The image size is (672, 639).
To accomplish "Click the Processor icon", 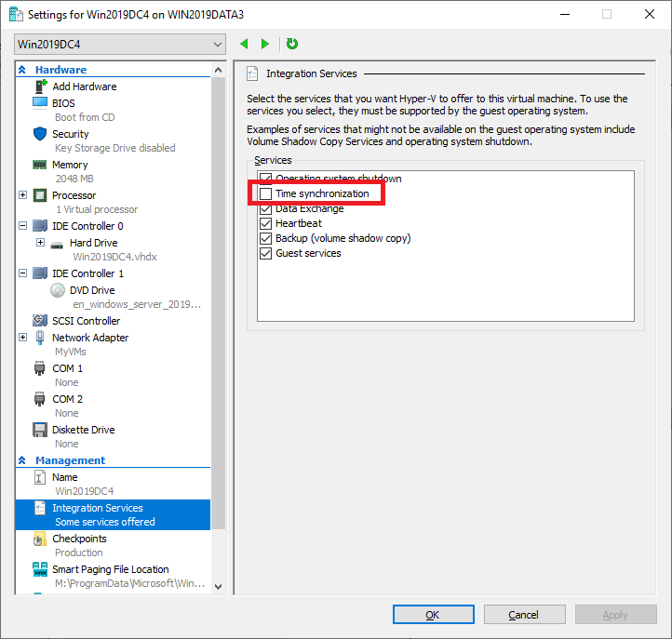I will pyautogui.click(x=40, y=195).
